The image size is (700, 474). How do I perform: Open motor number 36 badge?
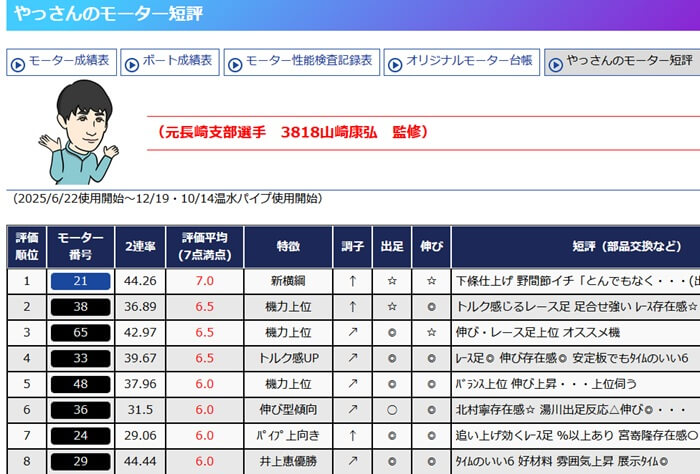pos(81,410)
